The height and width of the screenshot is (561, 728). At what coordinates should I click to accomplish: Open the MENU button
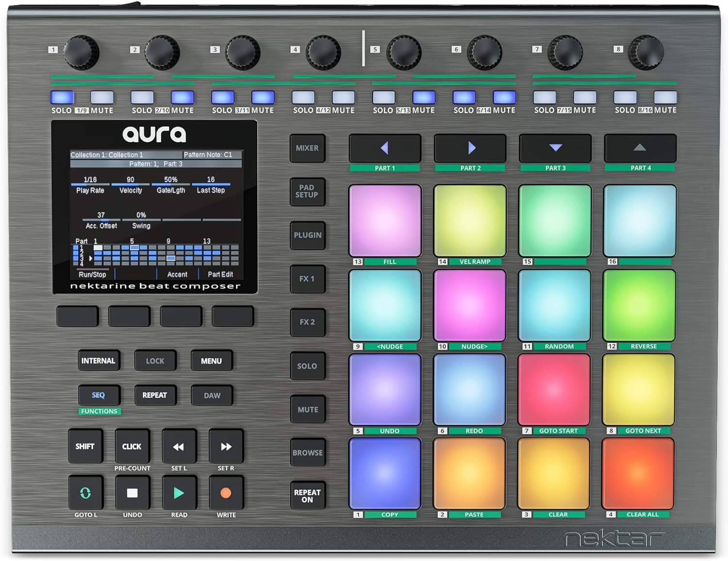click(212, 361)
